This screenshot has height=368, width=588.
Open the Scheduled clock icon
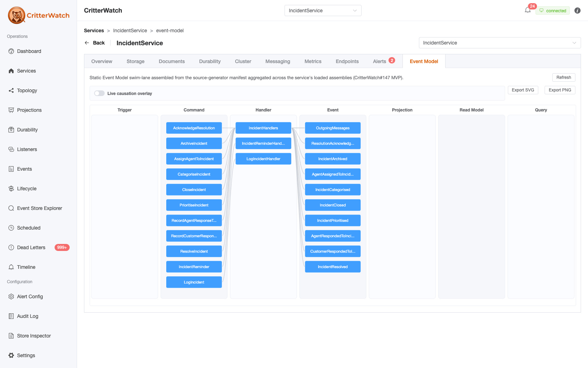coord(11,228)
